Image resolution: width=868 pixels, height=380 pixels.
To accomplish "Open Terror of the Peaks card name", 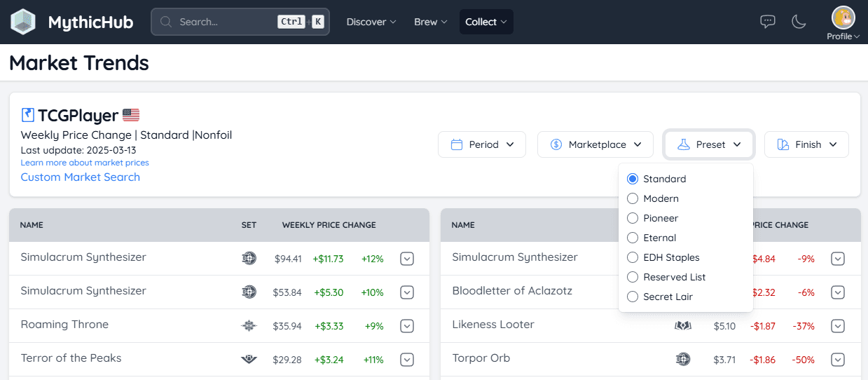I will click(71, 358).
